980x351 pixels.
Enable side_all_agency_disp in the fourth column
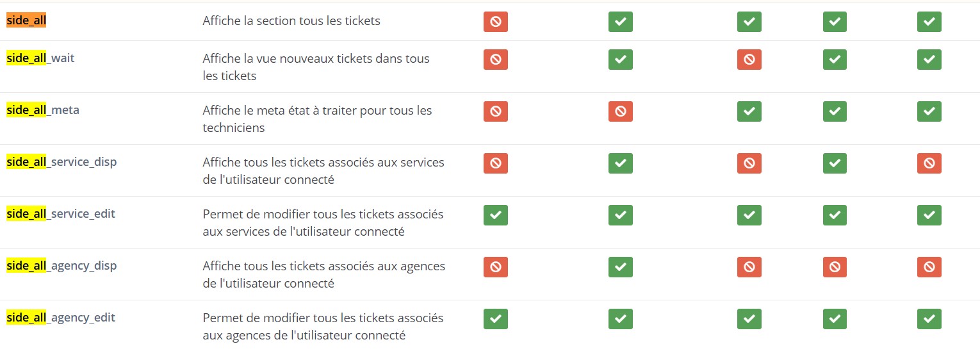835,267
